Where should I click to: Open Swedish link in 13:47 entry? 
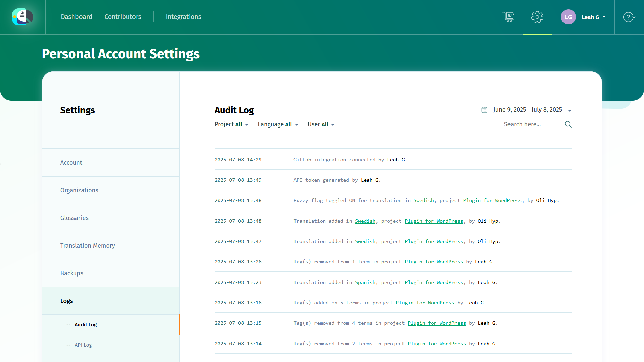tap(365, 241)
